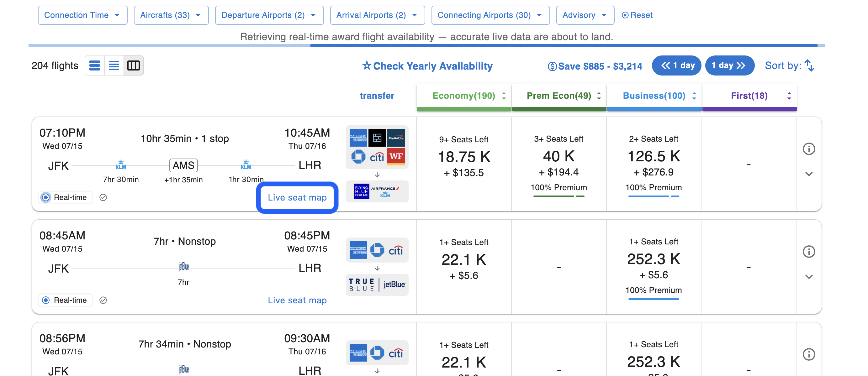Go to previous day with « 1 day

pos(676,65)
